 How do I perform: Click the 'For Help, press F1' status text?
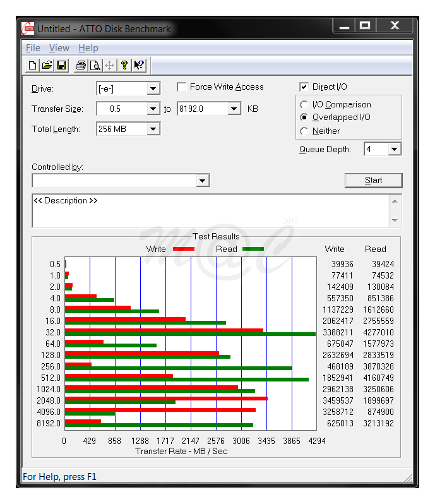pos(59,477)
